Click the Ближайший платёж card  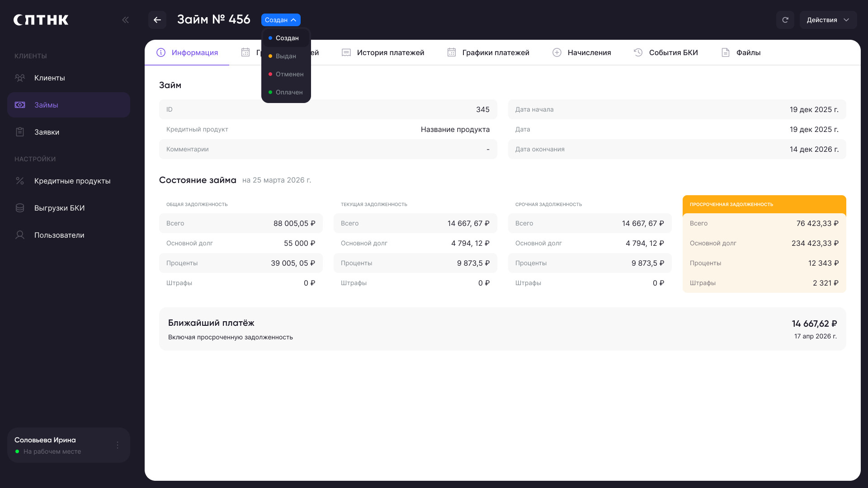503,329
